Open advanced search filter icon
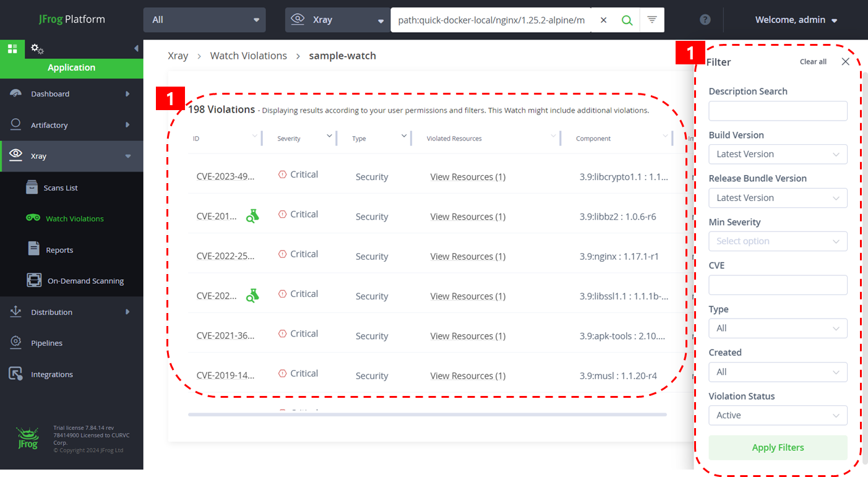 [651, 20]
